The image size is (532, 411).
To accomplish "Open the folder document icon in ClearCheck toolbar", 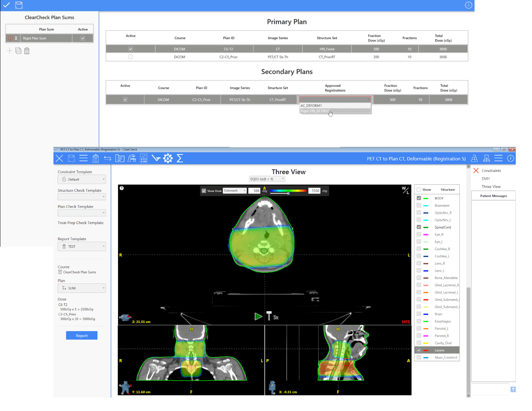I will point(120,158).
